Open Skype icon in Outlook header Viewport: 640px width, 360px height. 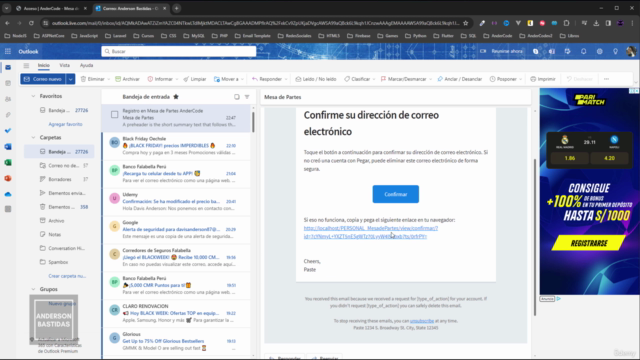(536, 51)
